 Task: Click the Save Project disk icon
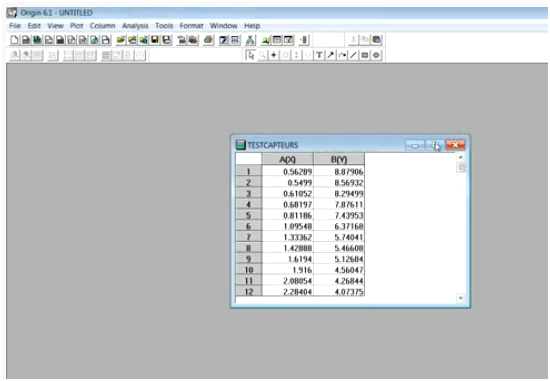(x=155, y=40)
